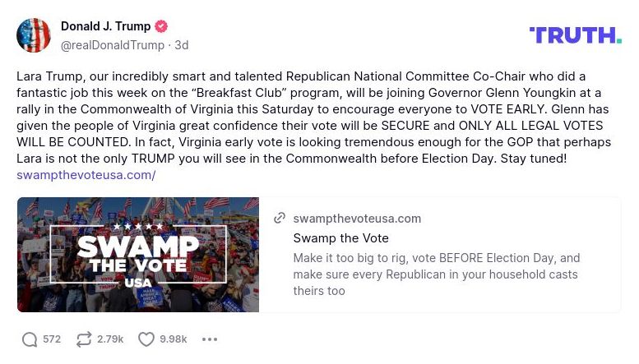Image resolution: width=639 pixels, height=364 pixels.
Task: Click the 9.98k likes count
Action: (x=174, y=339)
